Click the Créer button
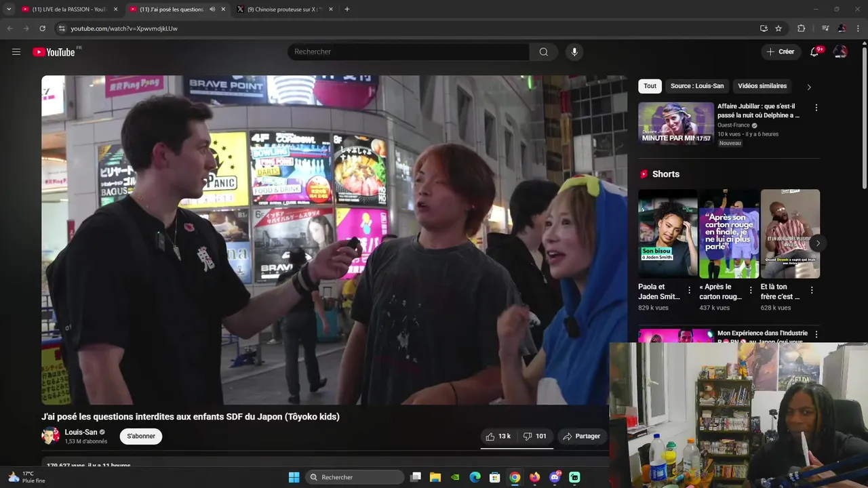This screenshot has height=488, width=868. [x=781, y=52]
